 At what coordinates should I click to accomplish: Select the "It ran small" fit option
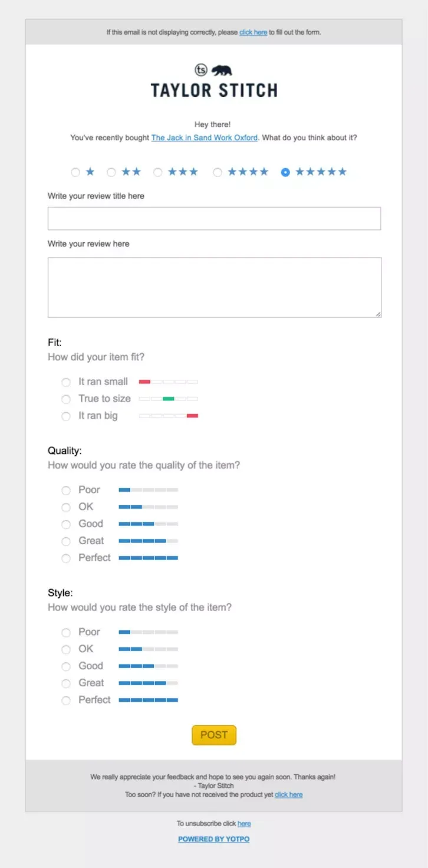tap(66, 382)
